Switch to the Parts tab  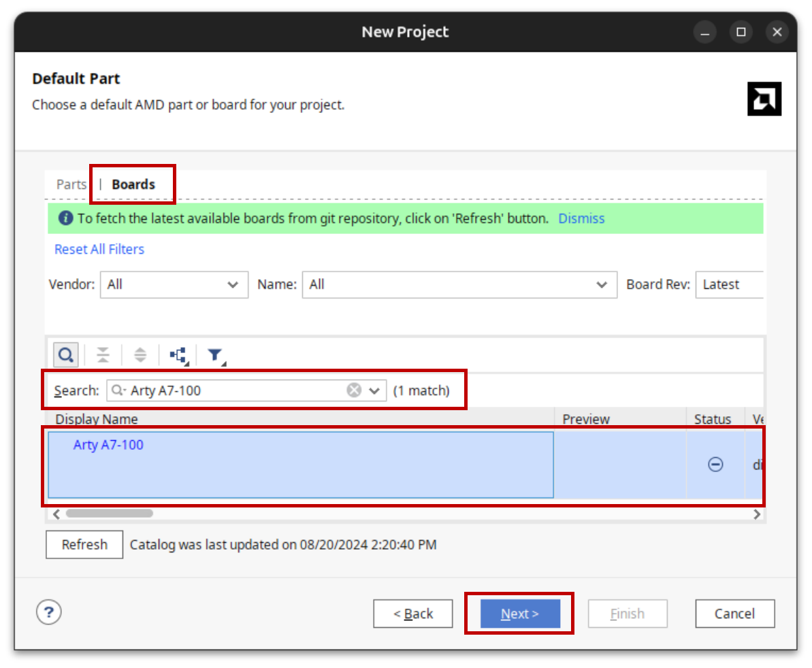tap(71, 184)
